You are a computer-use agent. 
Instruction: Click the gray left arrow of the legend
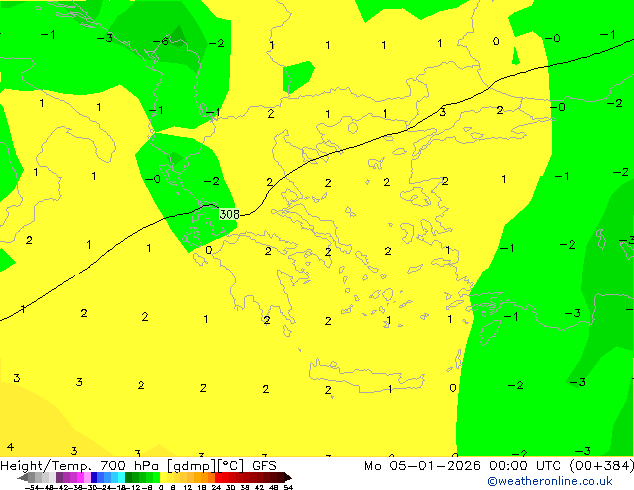point(23,477)
